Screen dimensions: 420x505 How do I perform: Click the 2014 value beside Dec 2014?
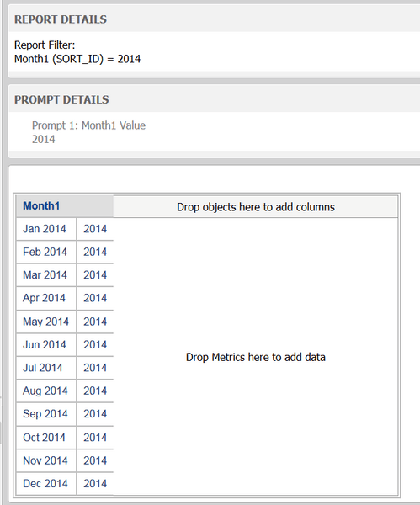click(95, 484)
